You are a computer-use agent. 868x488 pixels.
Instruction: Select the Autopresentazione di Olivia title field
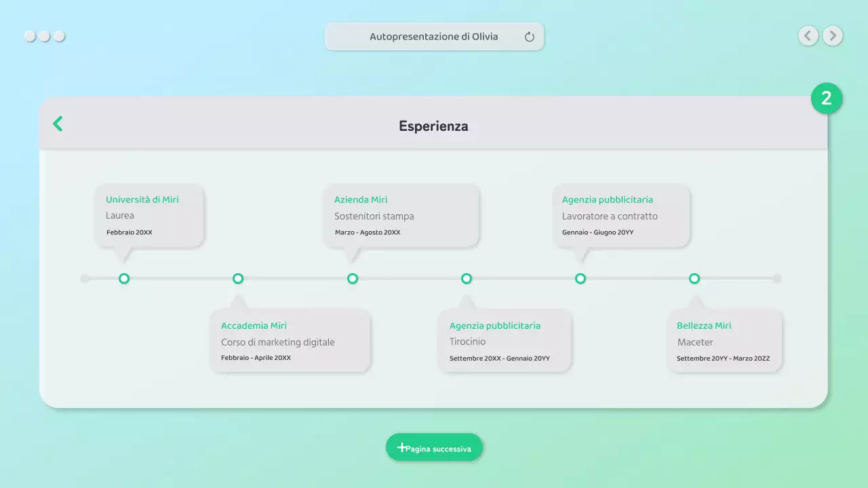[x=434, y=37]
